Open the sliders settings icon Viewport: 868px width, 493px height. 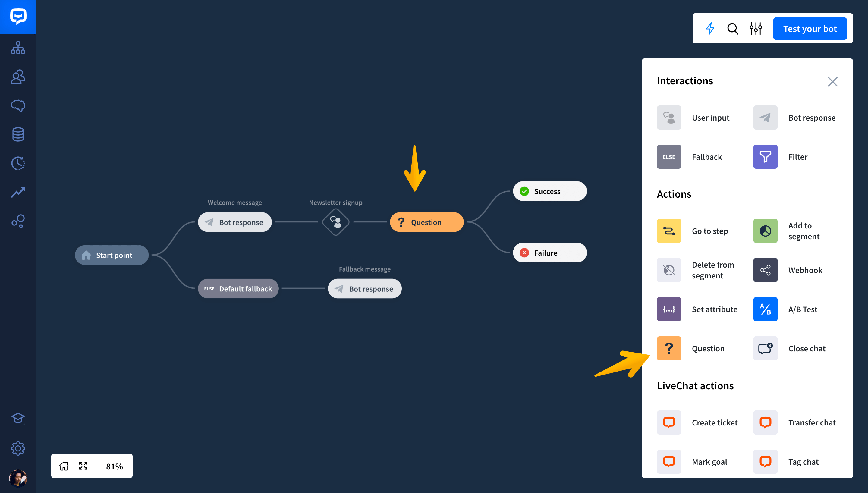click(756, 29)
